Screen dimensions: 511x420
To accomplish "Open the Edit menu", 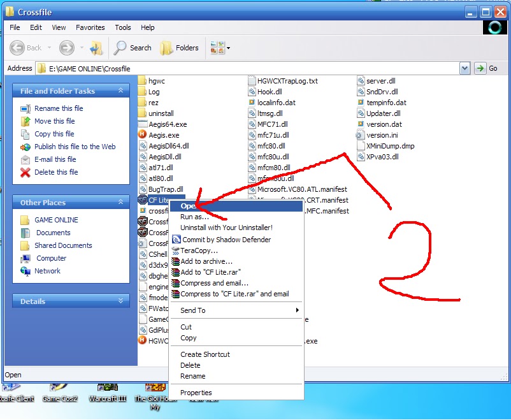I will [x=36, y=27].
